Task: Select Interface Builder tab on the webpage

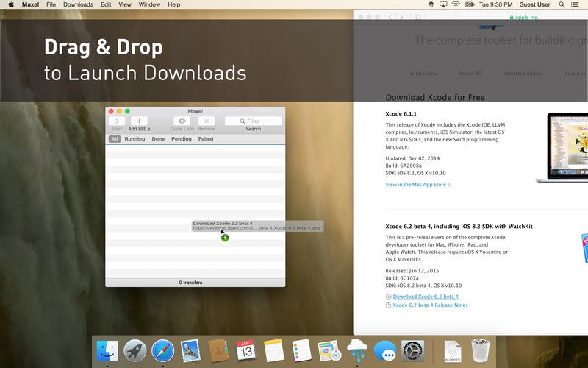Action: [523, 74]
